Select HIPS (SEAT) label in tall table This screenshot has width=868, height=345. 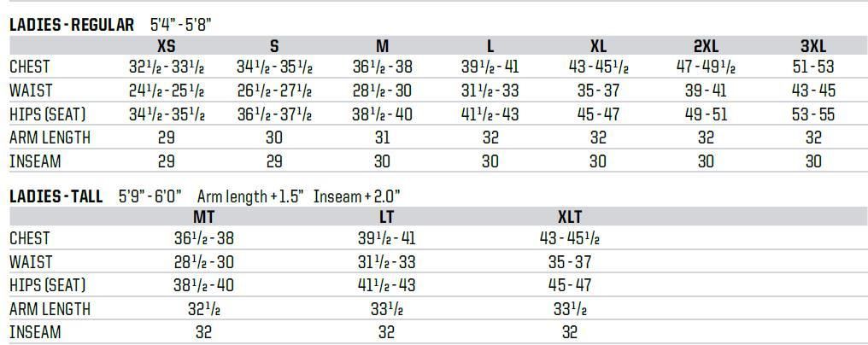[x=48, y=285]
